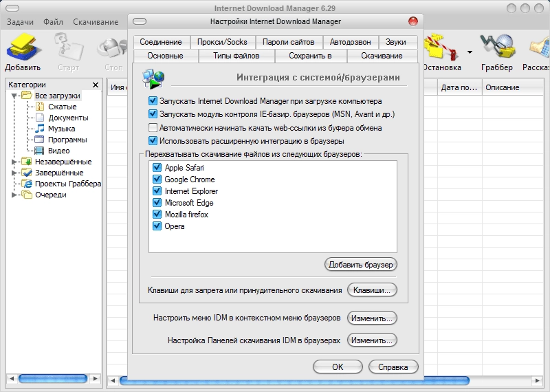Click the Дата по... column header
This screenshot has width=550, height=392.
[459, 88]
